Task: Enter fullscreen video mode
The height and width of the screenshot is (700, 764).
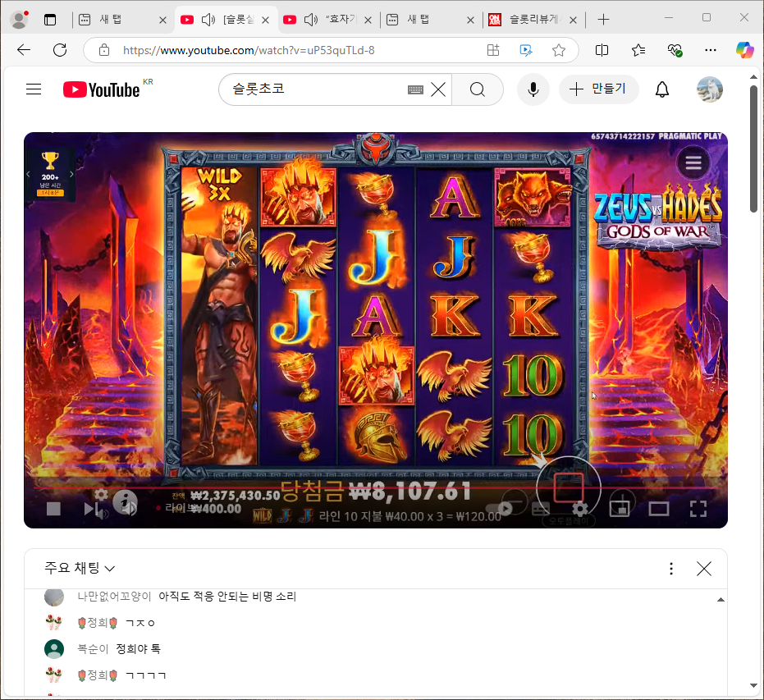Action: tap(698, 509)
